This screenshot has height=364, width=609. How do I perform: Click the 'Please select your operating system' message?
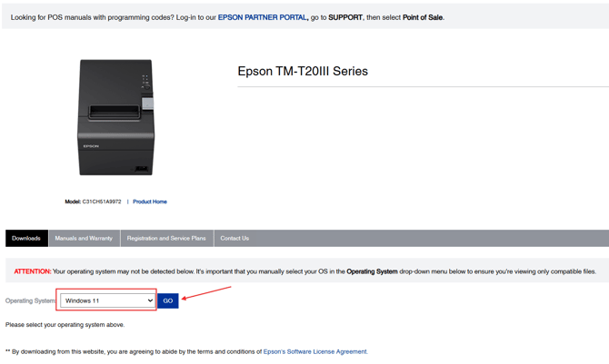point(65,324)
